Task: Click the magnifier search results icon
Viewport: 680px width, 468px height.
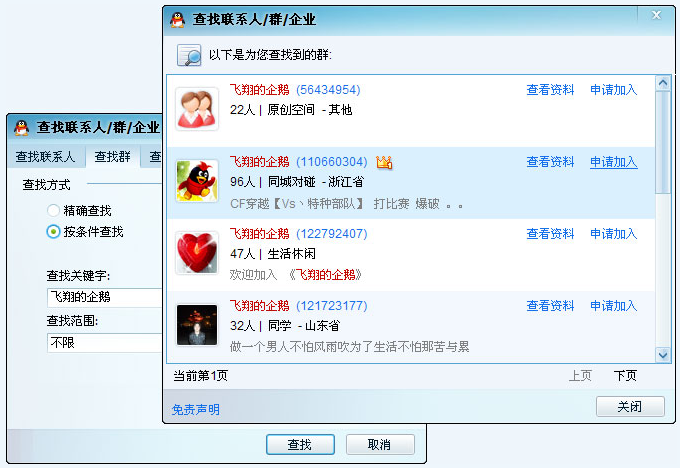Action: 189,55
